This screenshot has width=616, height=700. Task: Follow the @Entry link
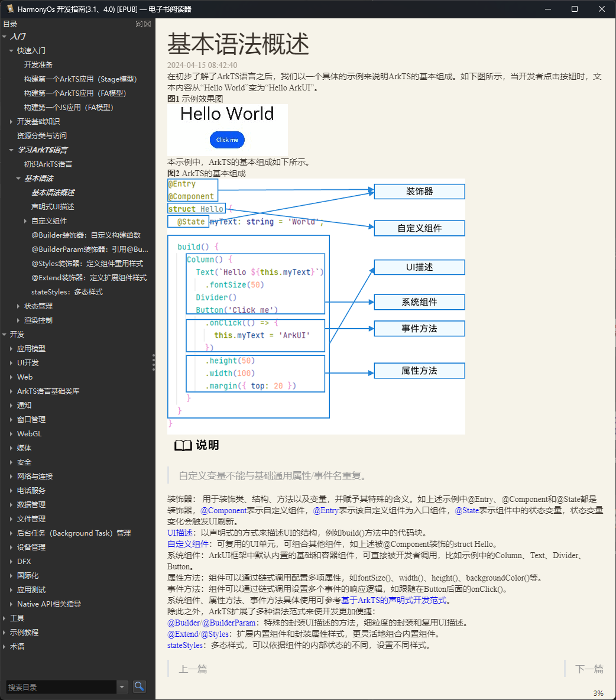326,510
